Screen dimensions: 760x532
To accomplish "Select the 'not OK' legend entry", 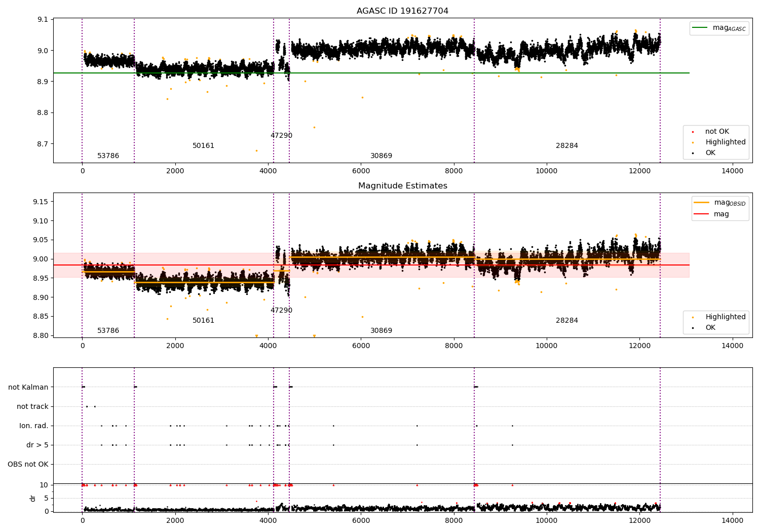I will point(717,132).
